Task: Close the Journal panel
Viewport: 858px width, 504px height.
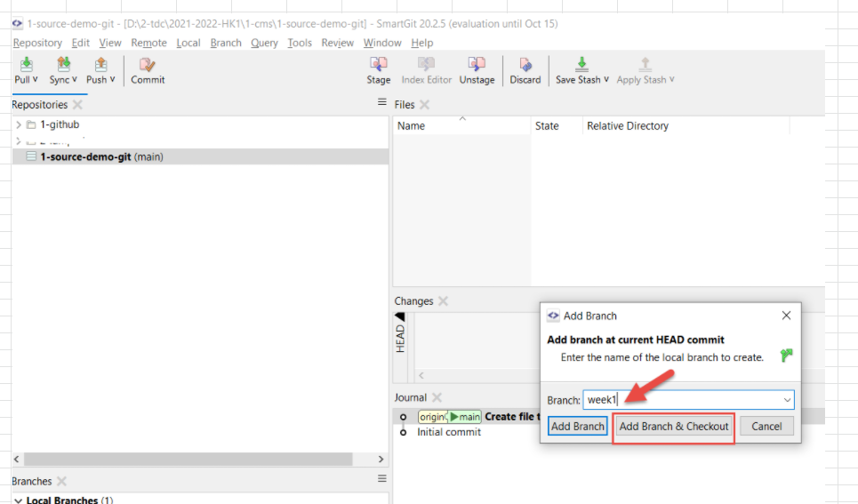Action: (x=437, y=398)
